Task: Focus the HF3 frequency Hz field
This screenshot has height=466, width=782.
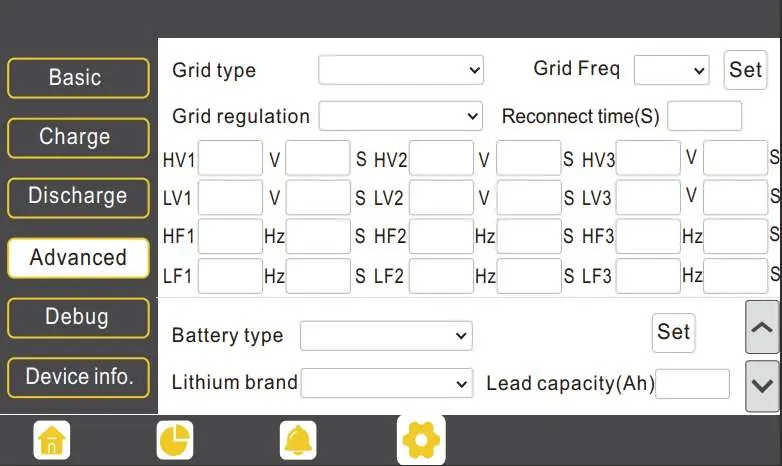Action: [x=648, y=236]
